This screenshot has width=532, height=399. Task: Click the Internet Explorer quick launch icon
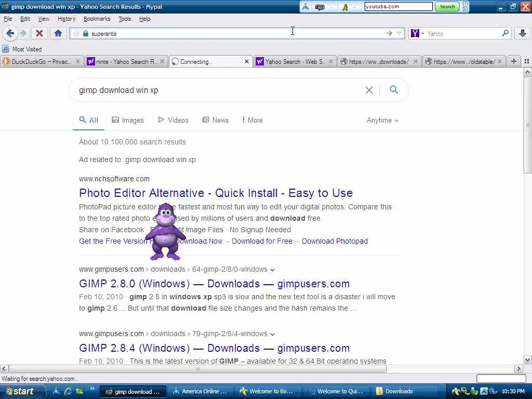68,391
